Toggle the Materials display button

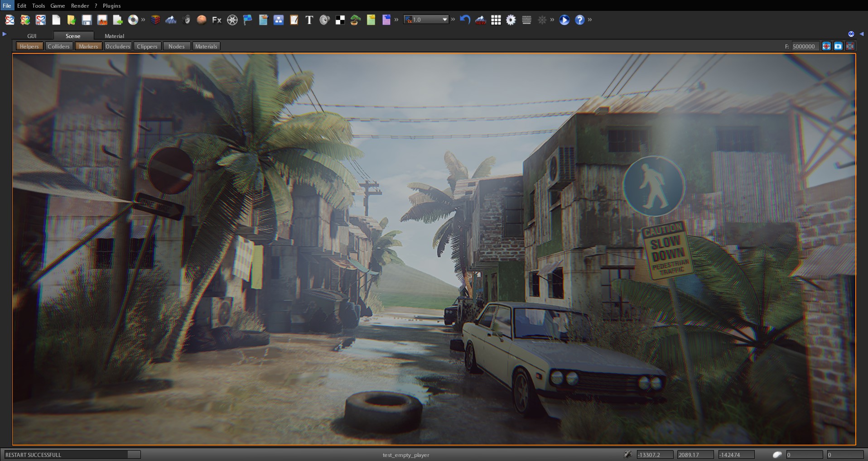coord(206,46)
